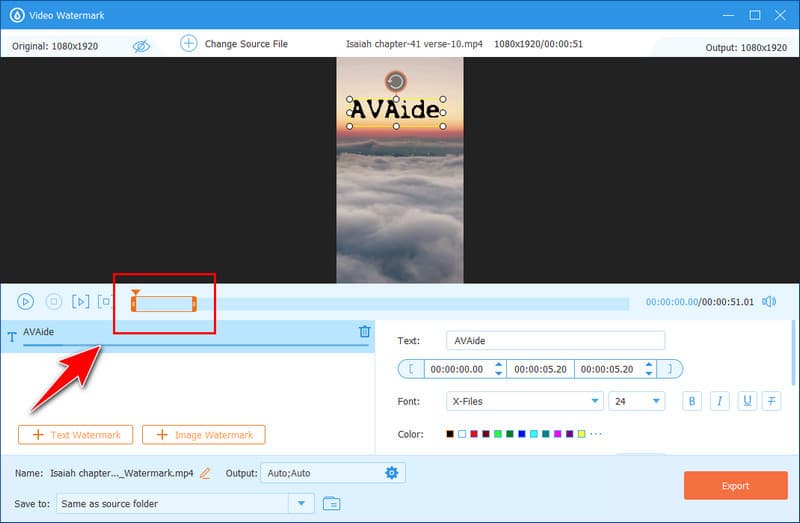Open output settings with the gear icon
The image size is (800, 523).
[x=391, y=473]
